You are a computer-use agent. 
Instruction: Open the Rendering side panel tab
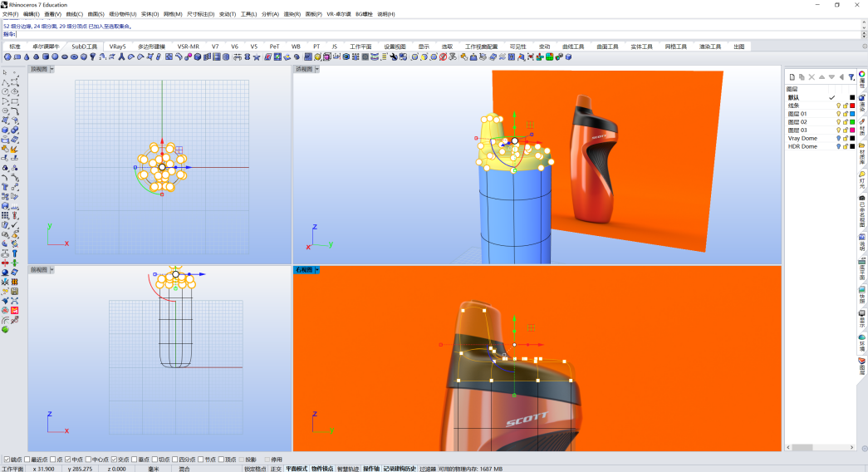[862, 104]
